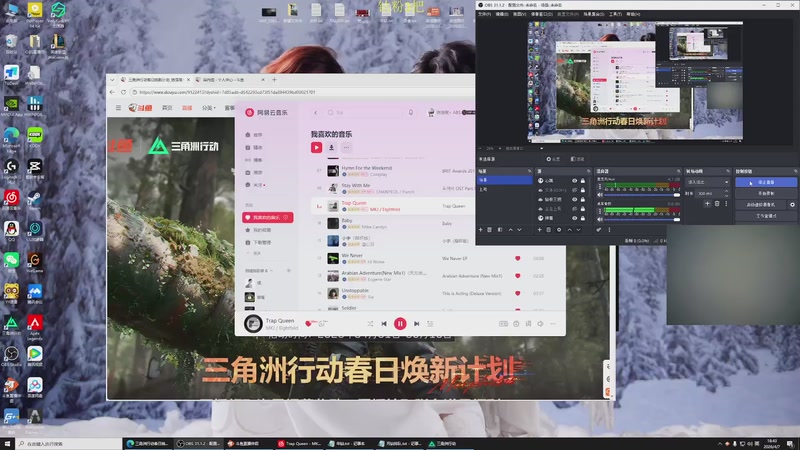
Task: Open the now-playing album disc thumbnail
Action: (x=253, y=323)
